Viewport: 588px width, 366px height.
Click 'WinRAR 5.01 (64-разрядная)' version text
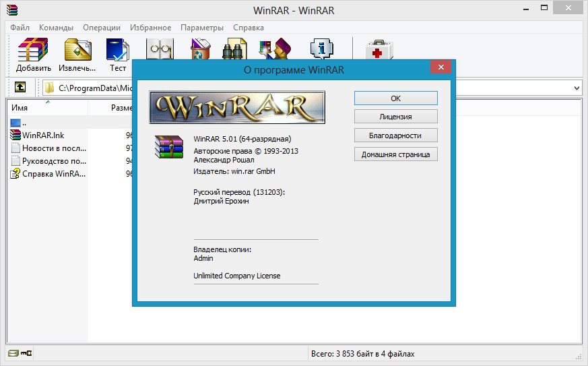pyautogui.click(x=242, y=139)
